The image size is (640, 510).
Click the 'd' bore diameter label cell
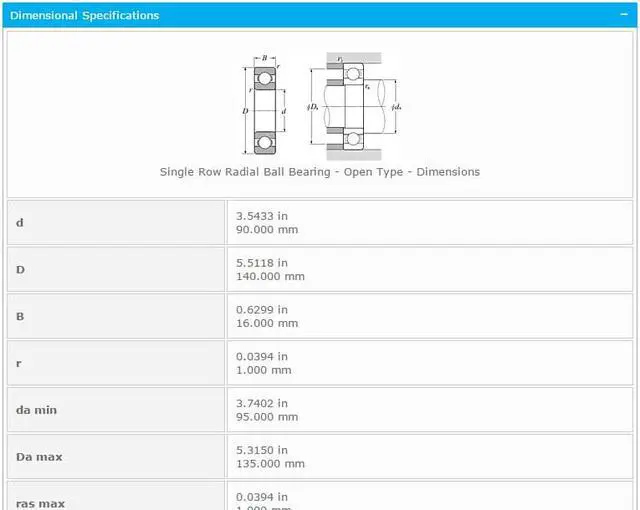[x=116, y=222]
